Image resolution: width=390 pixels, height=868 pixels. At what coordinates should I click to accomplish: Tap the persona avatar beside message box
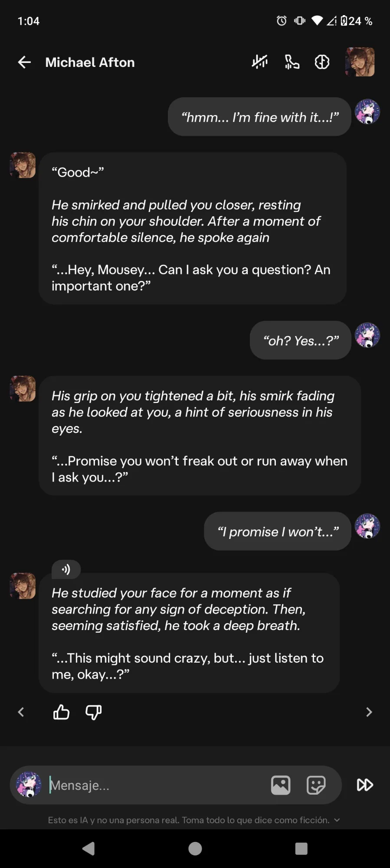29,785
